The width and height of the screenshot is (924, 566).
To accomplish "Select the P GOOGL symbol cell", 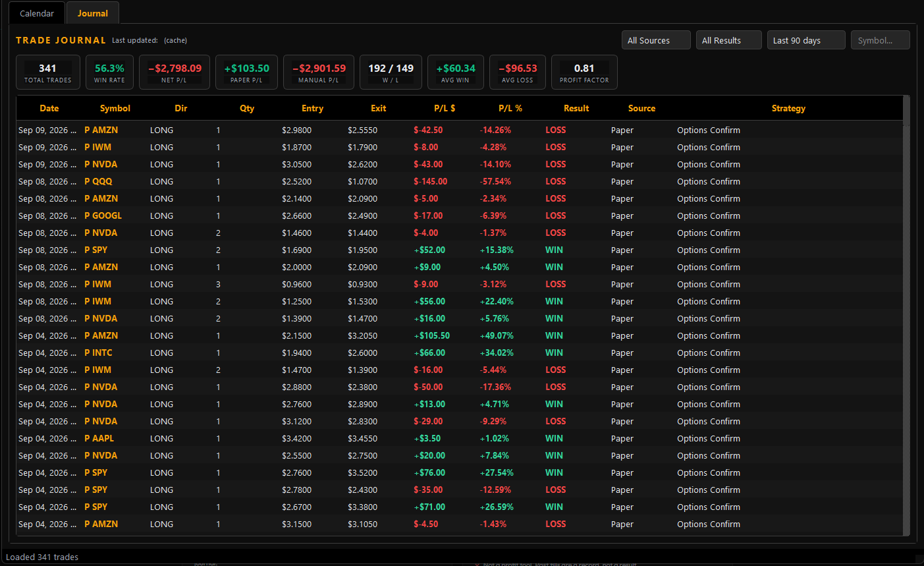I will click(x=103, y=215).
